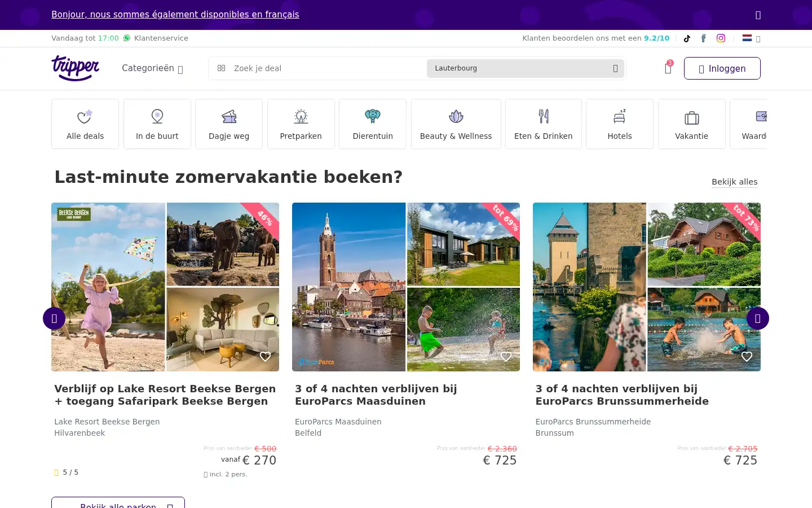
Task: Click the 9.2/10 customer rating text
Action: click(657, 38)
